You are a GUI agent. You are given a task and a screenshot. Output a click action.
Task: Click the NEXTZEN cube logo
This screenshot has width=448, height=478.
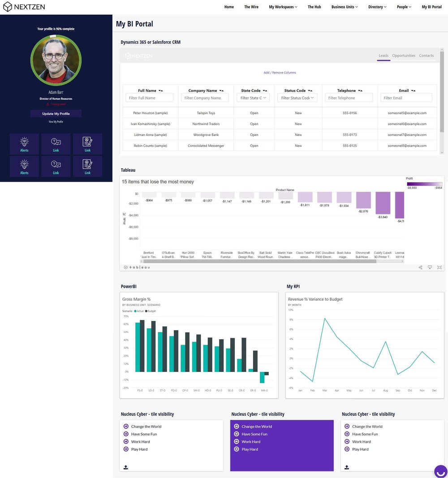tap(7, 7)
